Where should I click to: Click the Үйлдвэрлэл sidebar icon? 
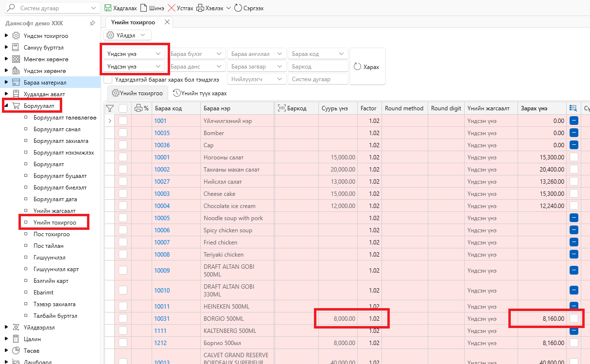click(16, 328)
